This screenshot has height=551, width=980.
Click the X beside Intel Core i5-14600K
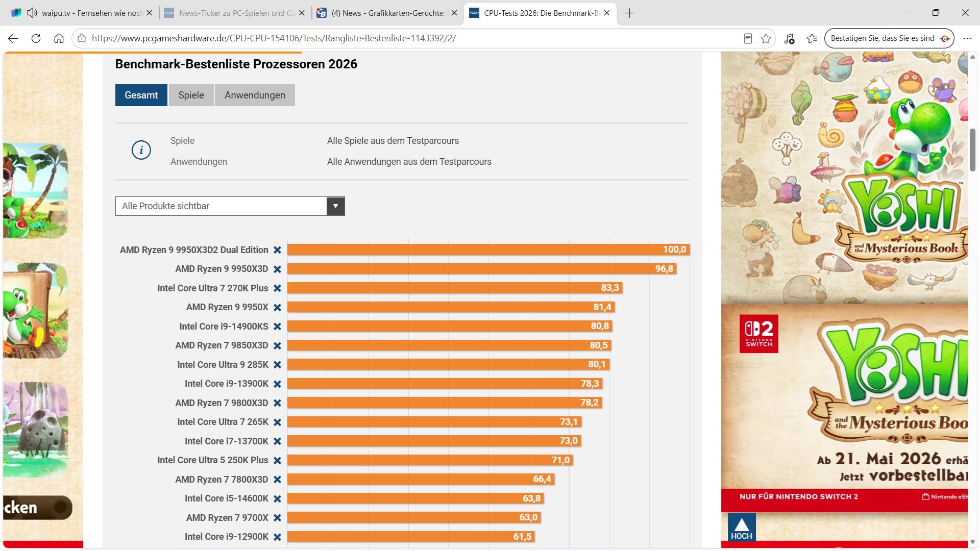pyautogui.click(x=277, y=498)
